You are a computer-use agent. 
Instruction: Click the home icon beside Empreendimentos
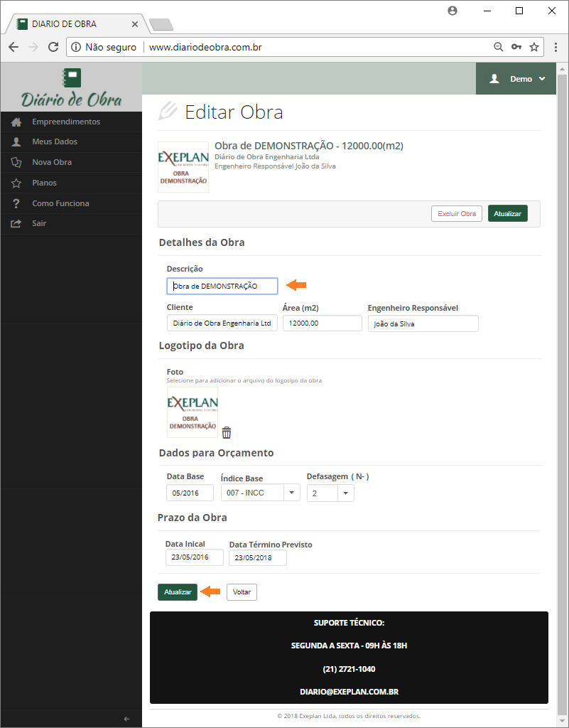16,122
